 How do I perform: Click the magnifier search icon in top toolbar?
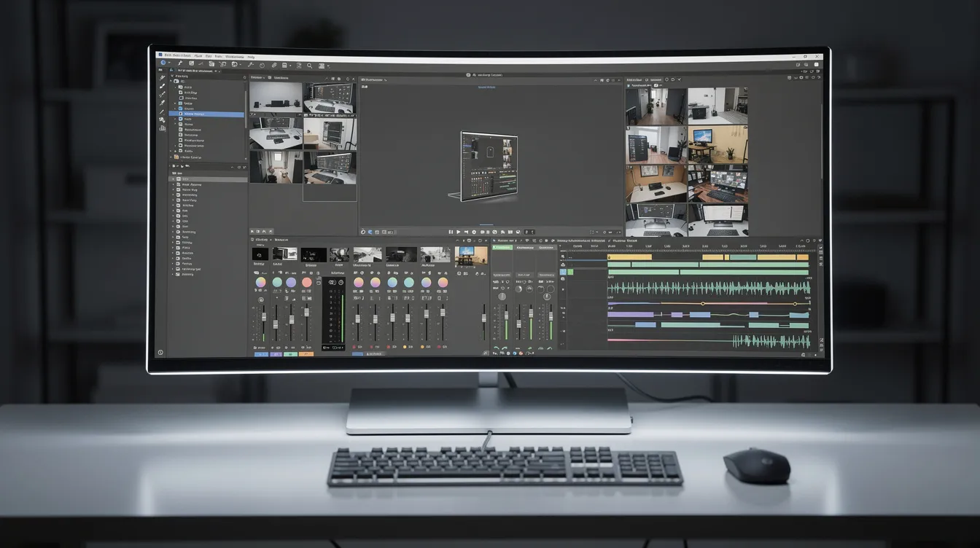pos(309,66)
